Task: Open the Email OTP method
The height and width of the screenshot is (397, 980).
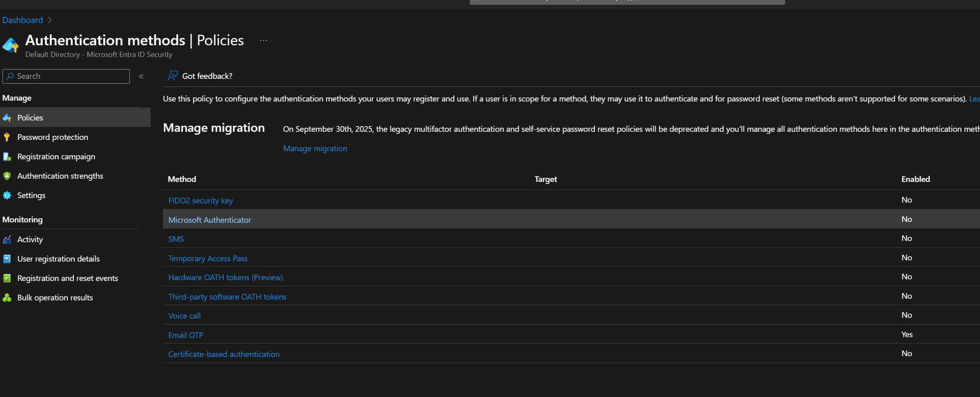Action: coord(186,335)
